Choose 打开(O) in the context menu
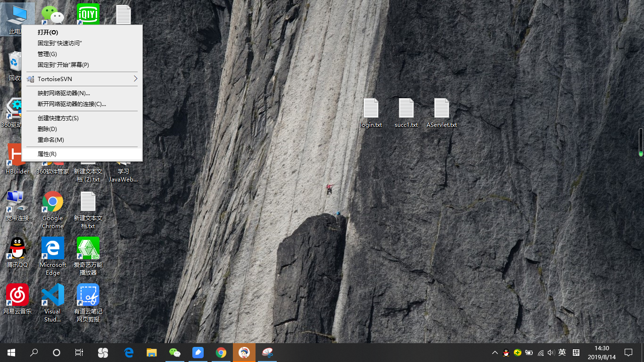The height and width of the screenshot is (362, 644). click(82, 33)
